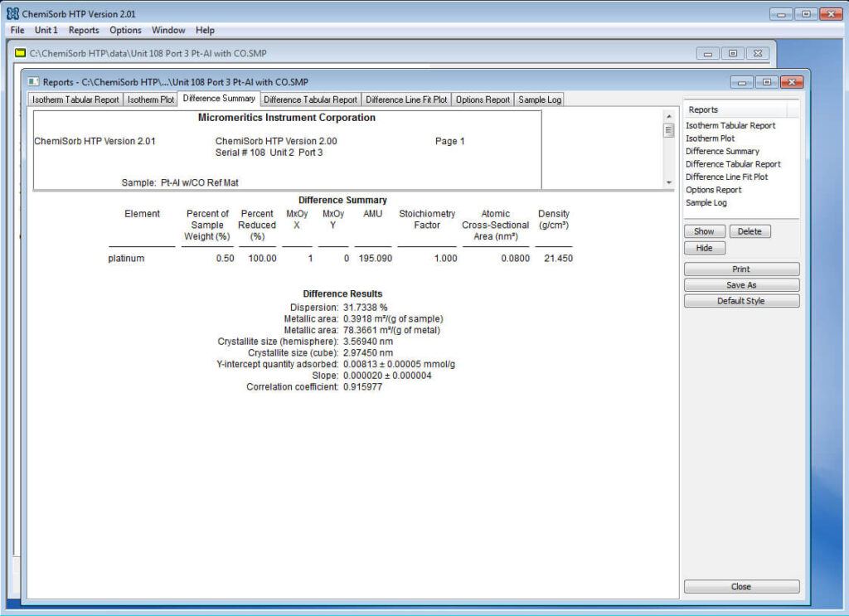Open the File menu

click(16, 30)
